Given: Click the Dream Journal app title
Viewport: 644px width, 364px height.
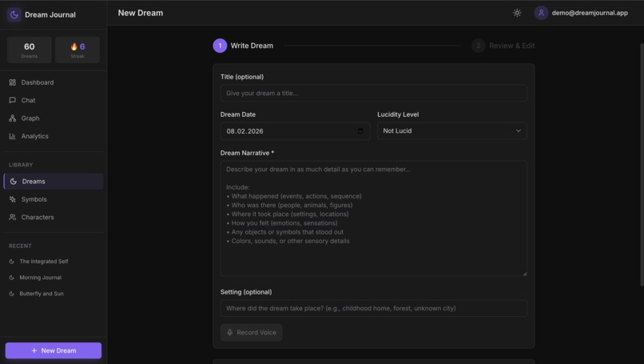Looking at the screenshot, I should pos(50,15).
